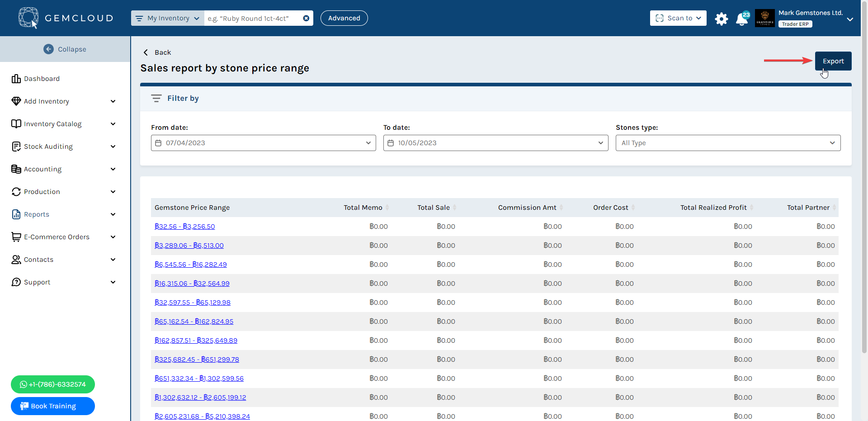Screen dimensions: 868x421
Task: Open the notifications bell
Action: (x=742, y=19)
